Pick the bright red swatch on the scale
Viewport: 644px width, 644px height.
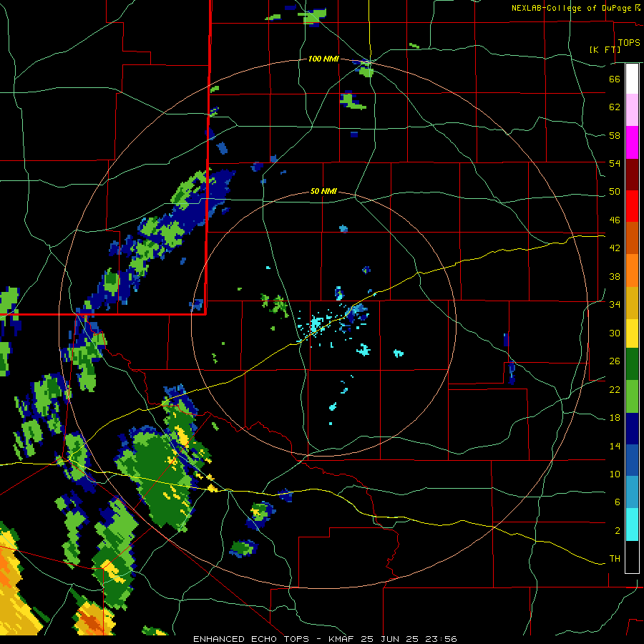pos(632,206)
